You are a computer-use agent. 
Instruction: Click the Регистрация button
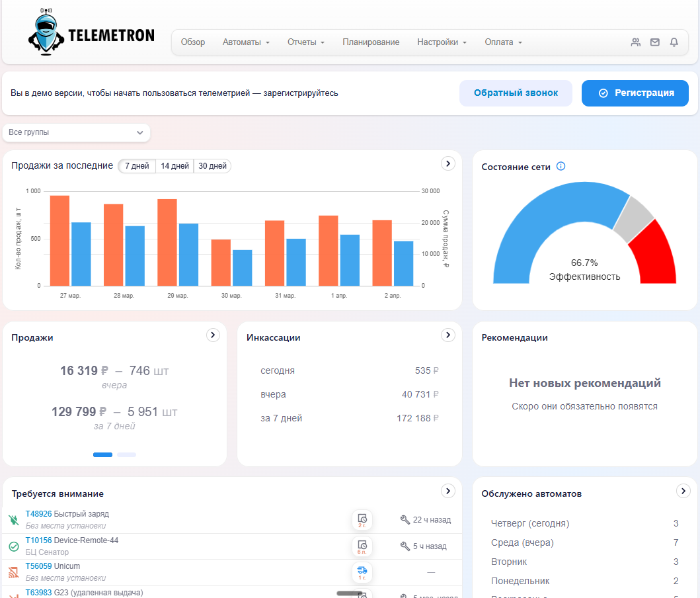635,93
